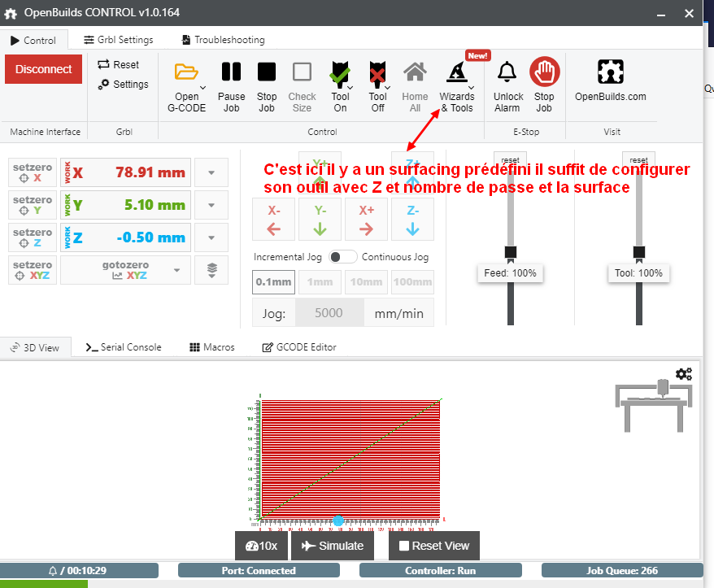Screen dimensions: 714x588
Task: Select 0.1mm jog step
Action: pyautogui.click(x=274, y=282)
